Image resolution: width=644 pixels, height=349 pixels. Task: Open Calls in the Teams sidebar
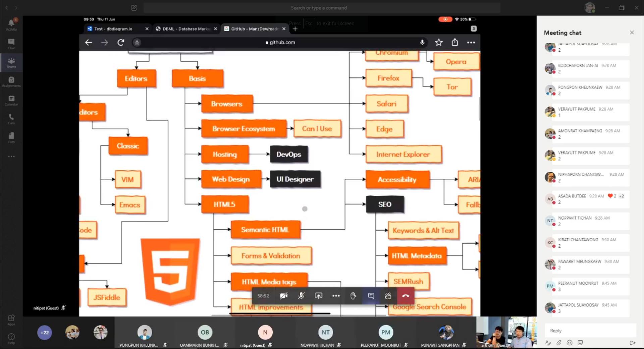11,119
